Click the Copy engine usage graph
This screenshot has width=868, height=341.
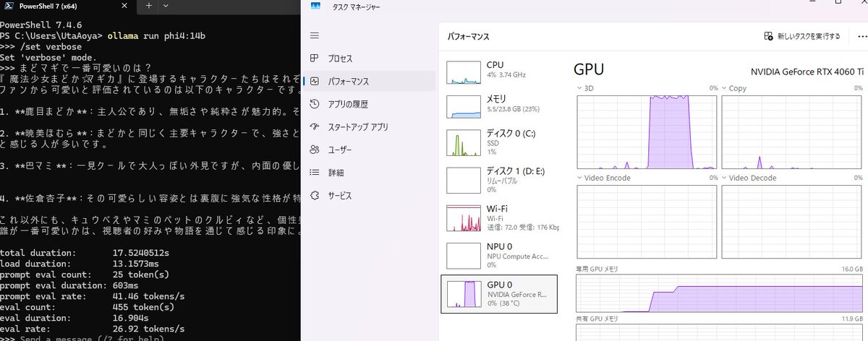point(792,132)
